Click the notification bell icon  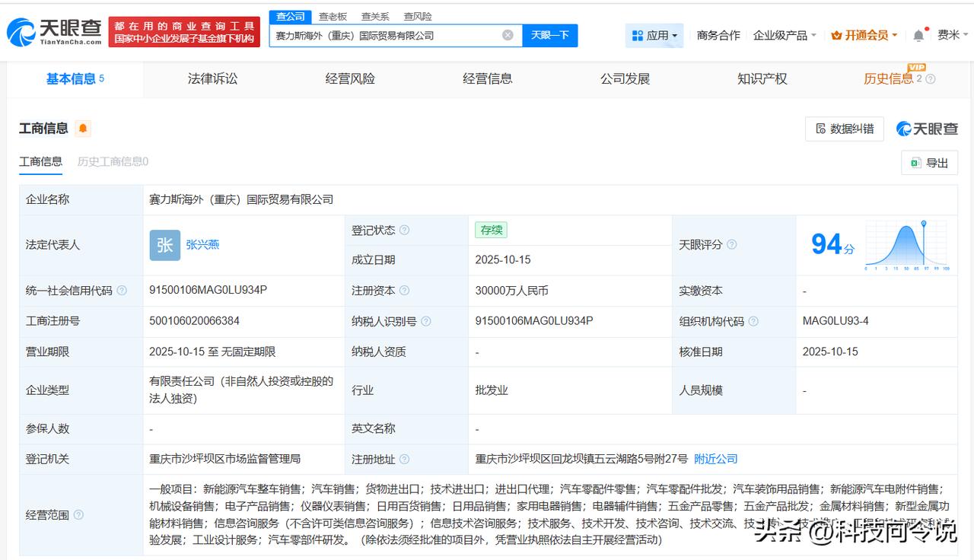tap(919, 35)
